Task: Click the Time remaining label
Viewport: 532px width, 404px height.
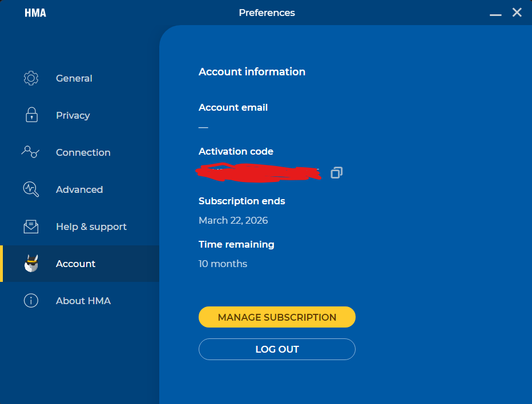Action: [236, 245]
